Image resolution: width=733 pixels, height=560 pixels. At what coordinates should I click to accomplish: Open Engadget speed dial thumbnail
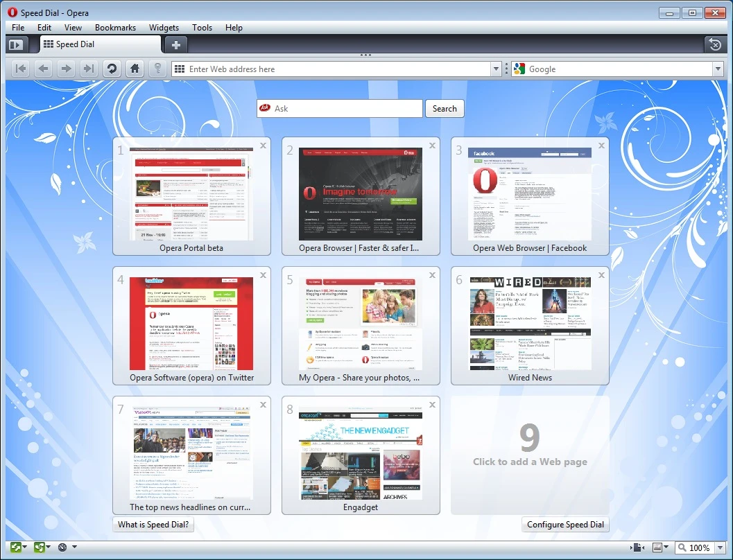361,453
